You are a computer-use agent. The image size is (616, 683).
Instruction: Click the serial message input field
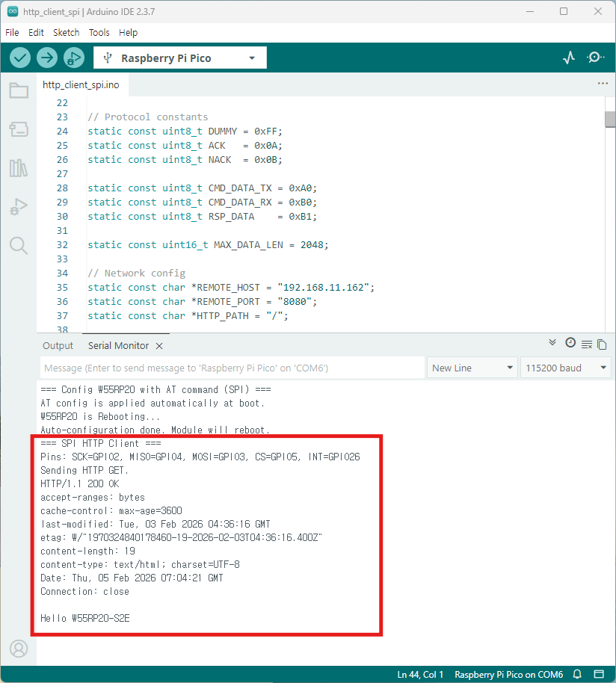[x=232, y=368]
